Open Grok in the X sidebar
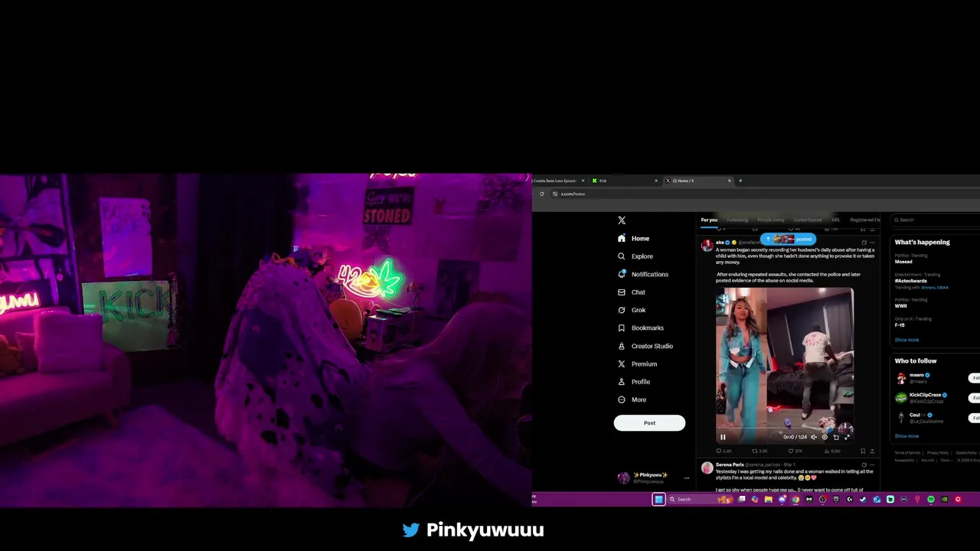Screen dimensions: 980x551 click(632, 310)
